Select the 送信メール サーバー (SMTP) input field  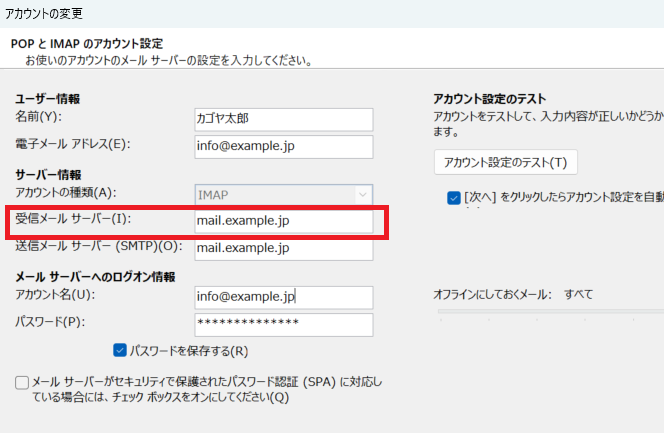pos(284,247)
